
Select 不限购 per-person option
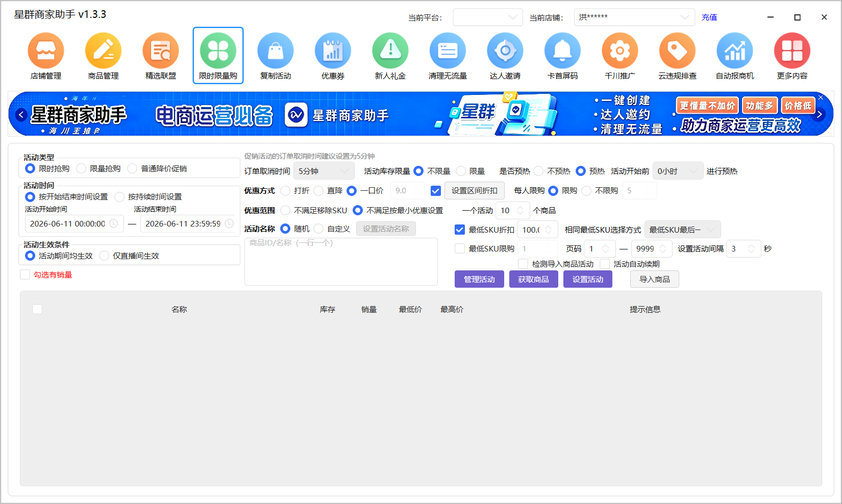coord(586,190)
